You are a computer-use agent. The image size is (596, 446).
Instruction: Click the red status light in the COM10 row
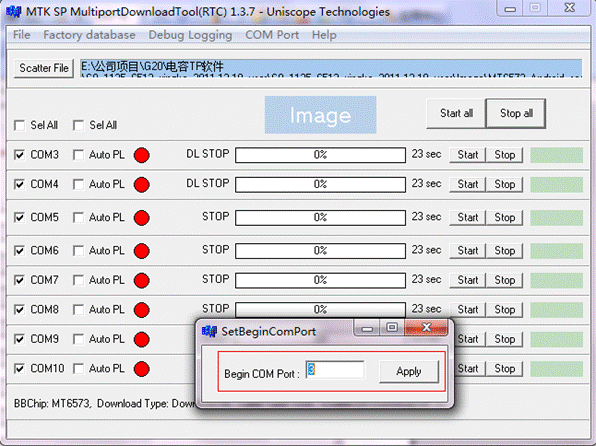(141, 369)
